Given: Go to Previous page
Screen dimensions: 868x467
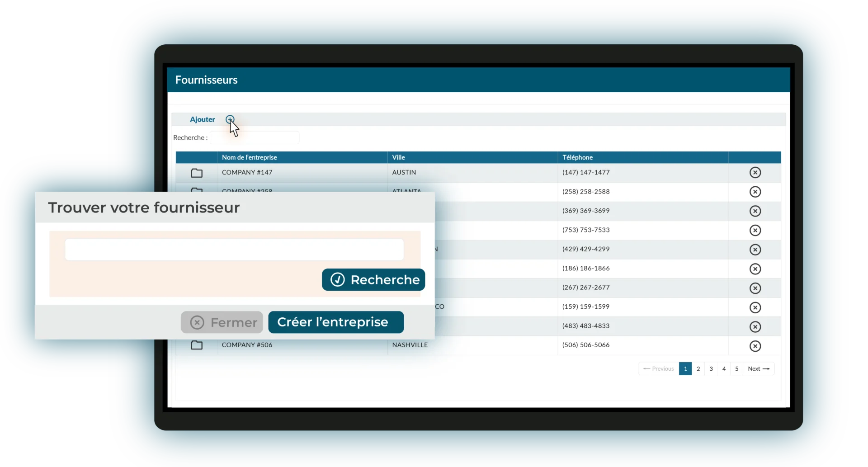Looking at the screenshot, I should (659, 368).
